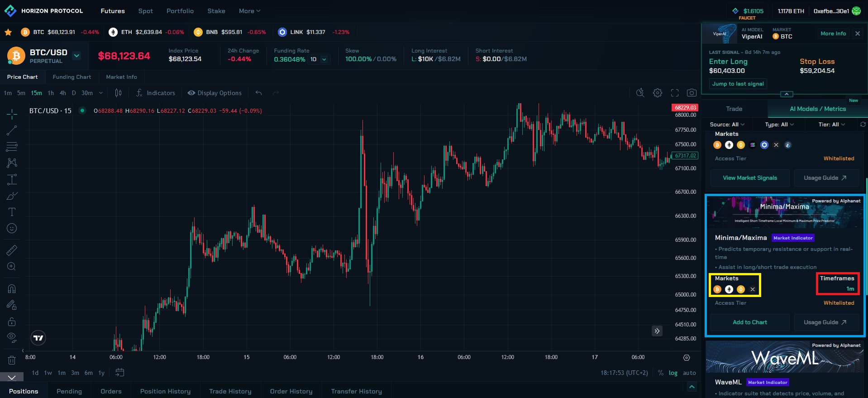Expand more chart timeframes chevron

pos(100,93)
